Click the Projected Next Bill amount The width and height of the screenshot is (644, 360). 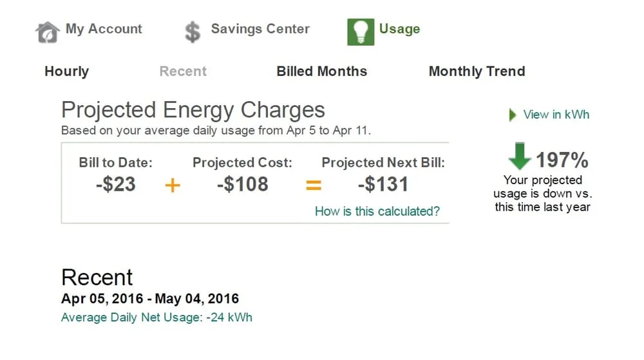(x=383, y=184)
